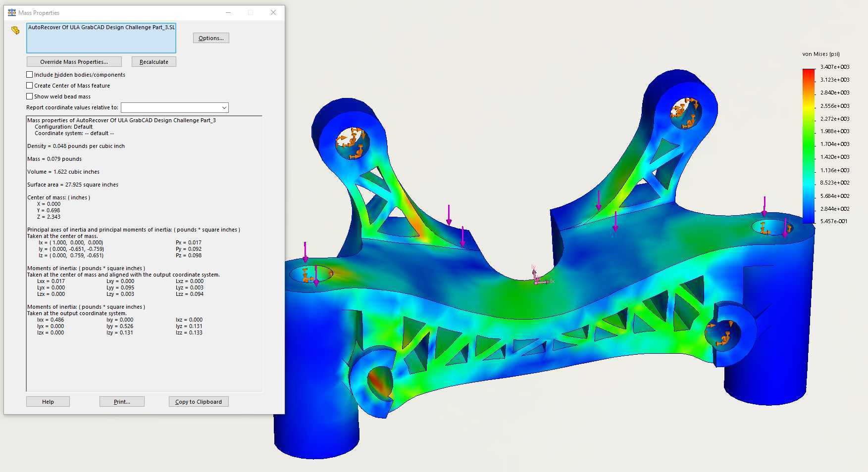Screen dimensions: 868x472
Task: Click the Recalculate button
Action: click(153, 62)
